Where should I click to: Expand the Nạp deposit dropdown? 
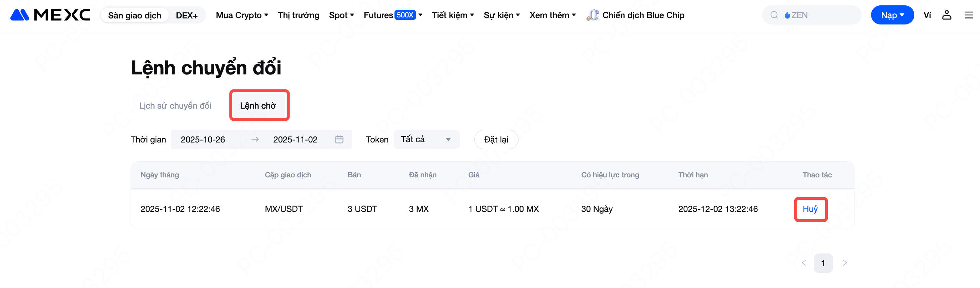pos(892,15)
